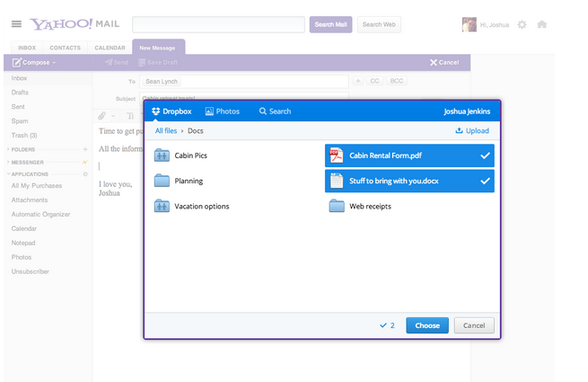Click Cancel in the Dropbox chooser
Image resolution: width=588 pixels, height=382 pixels.
coord(474,325)
